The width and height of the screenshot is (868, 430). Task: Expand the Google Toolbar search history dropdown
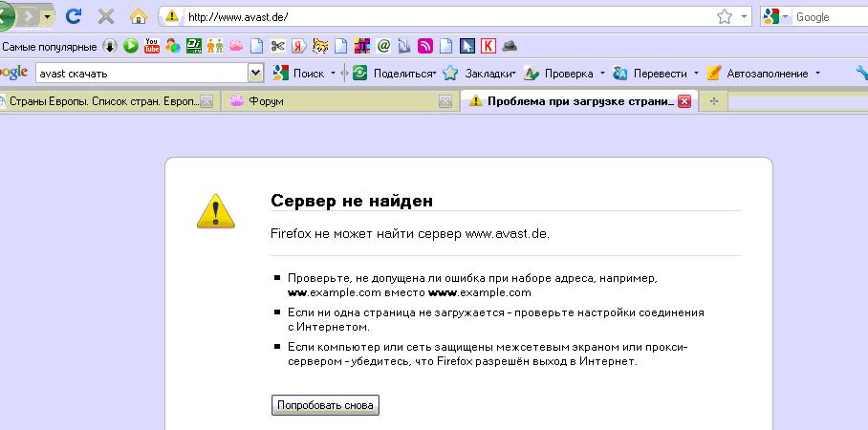[255, 73]
